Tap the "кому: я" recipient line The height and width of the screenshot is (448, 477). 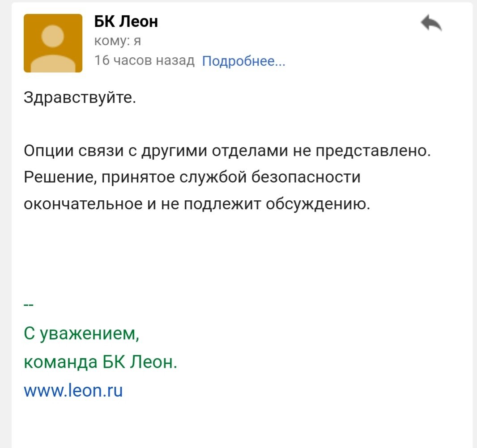point(118,41)
